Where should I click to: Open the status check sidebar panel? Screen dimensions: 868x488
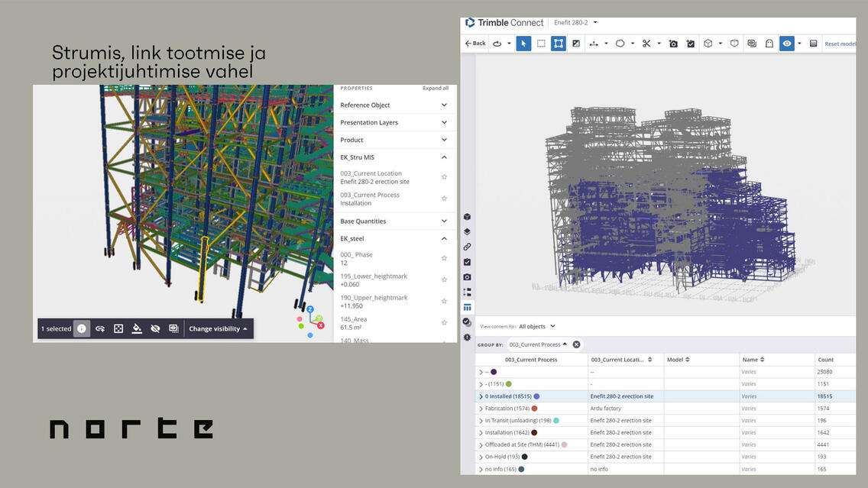tap(467, 322)
